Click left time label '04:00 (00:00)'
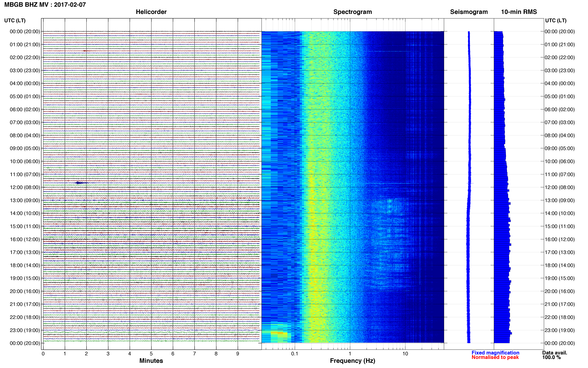The image size is (588, 368). [x=25, y=83]
